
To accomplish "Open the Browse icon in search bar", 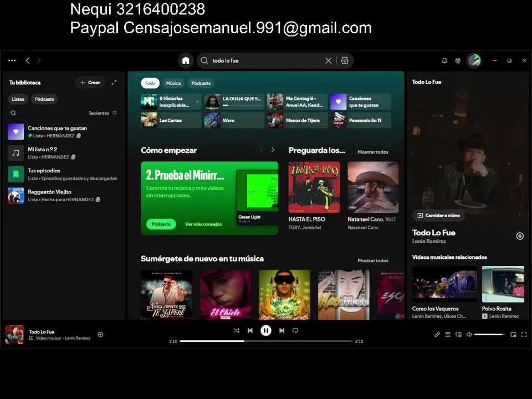I will pyautogui.click(x=345, y=60).
